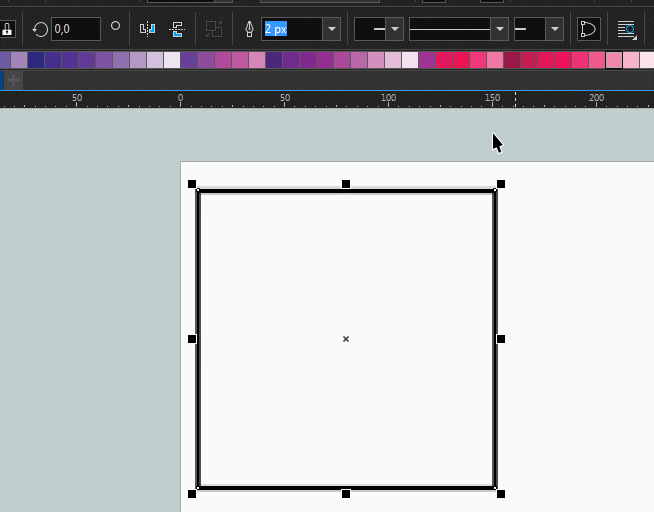Open the line style dropdown
654x512 pixels.
499,29
